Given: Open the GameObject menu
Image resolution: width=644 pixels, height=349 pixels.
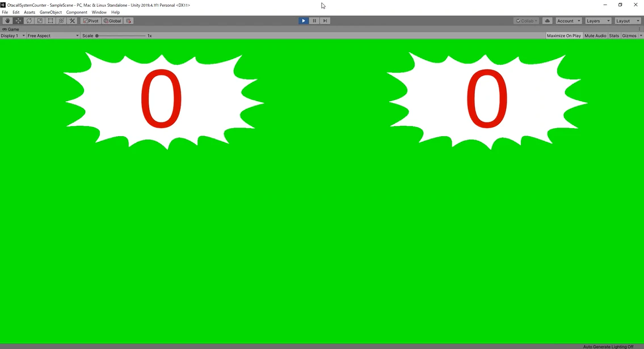Looking at the screenshot, I should [x=50, y=12].
